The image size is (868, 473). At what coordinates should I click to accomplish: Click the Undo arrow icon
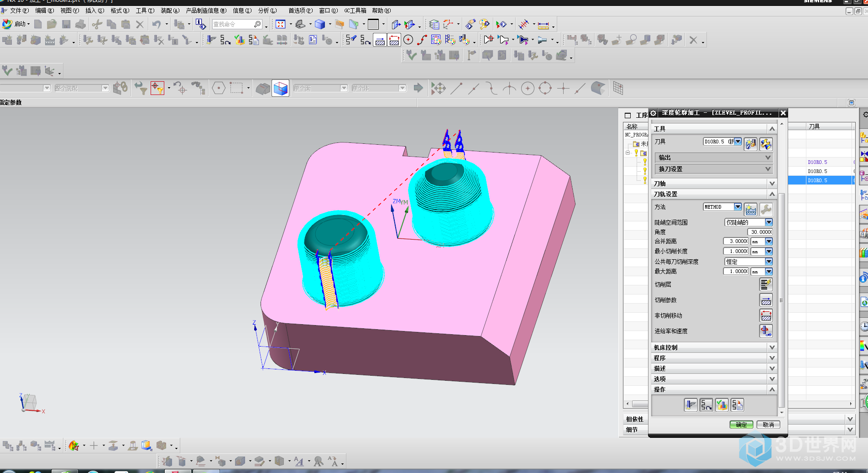[x=157, y=24]
